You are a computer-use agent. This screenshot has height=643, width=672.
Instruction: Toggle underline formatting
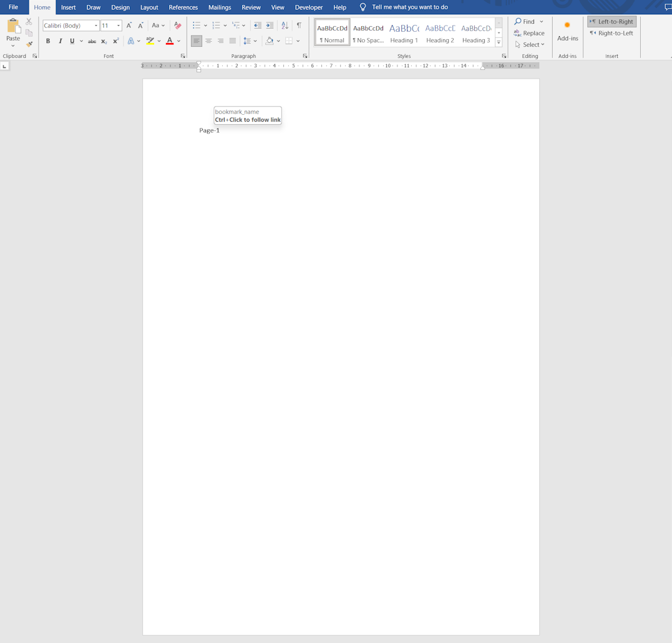[x=72, y=41]
